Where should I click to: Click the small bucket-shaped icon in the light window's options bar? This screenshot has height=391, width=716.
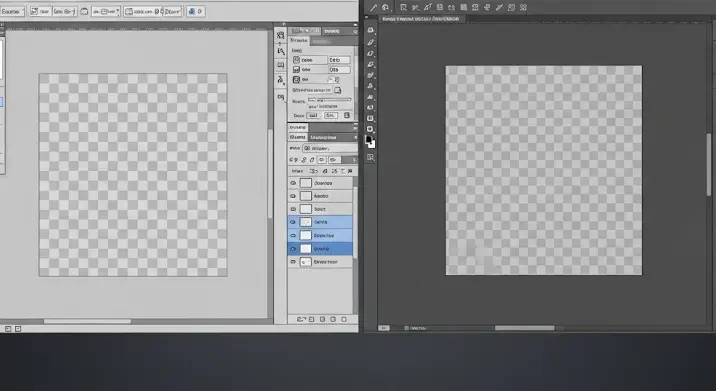[x=84, y=11]
